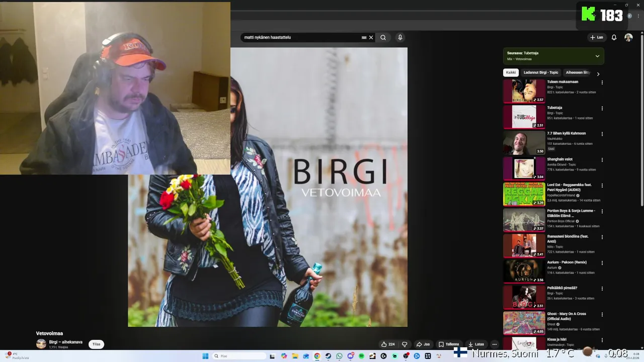Switch to Chrome in the taskbar

click(317, 356)
